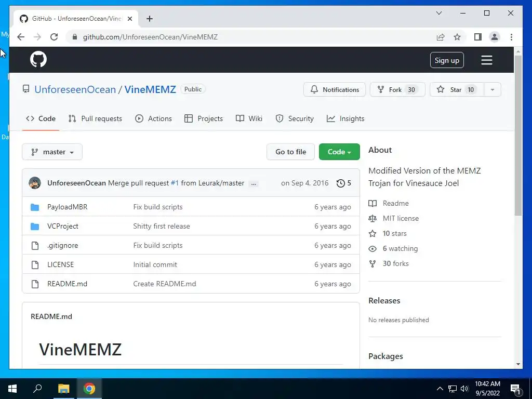532x399 pixels.
Task: Click the Packages heading
Action: [x=386, y=356]
